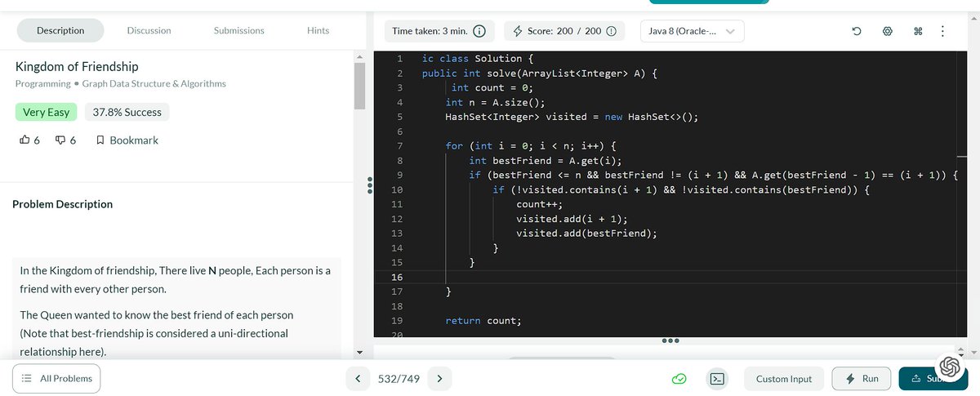The width and height of the screenshot is (980, 396).
Task: Show keyboard shortcuts command icon
Action: coord(917,32)
